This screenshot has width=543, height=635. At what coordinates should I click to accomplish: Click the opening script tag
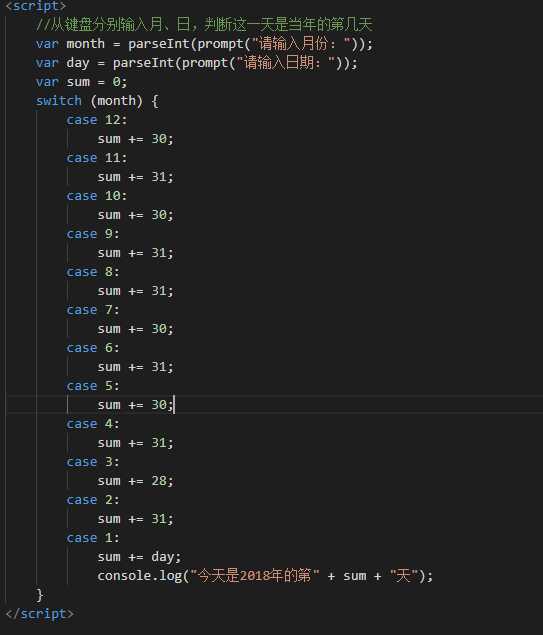pyautogui.click(x=36, y=6)
